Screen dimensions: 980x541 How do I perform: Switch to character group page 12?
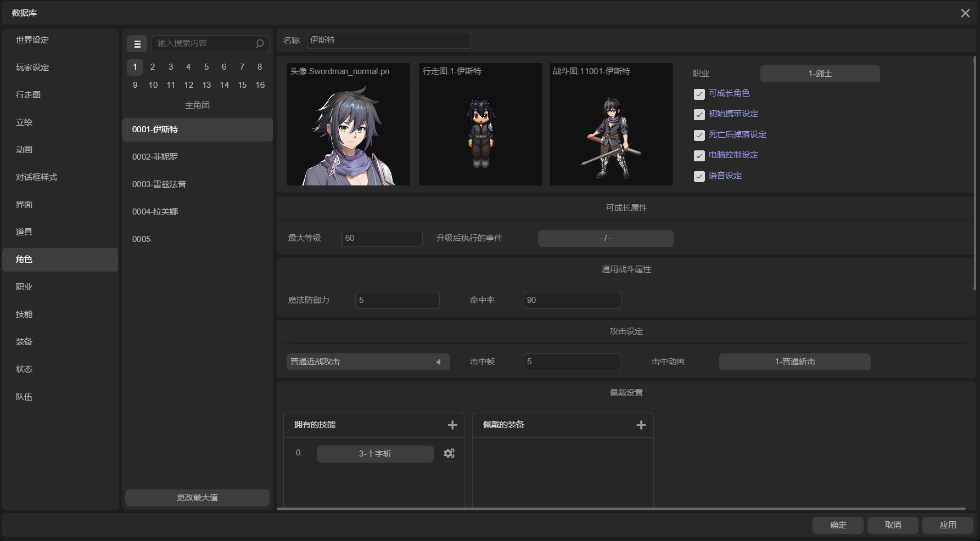[x=188, y=85]
